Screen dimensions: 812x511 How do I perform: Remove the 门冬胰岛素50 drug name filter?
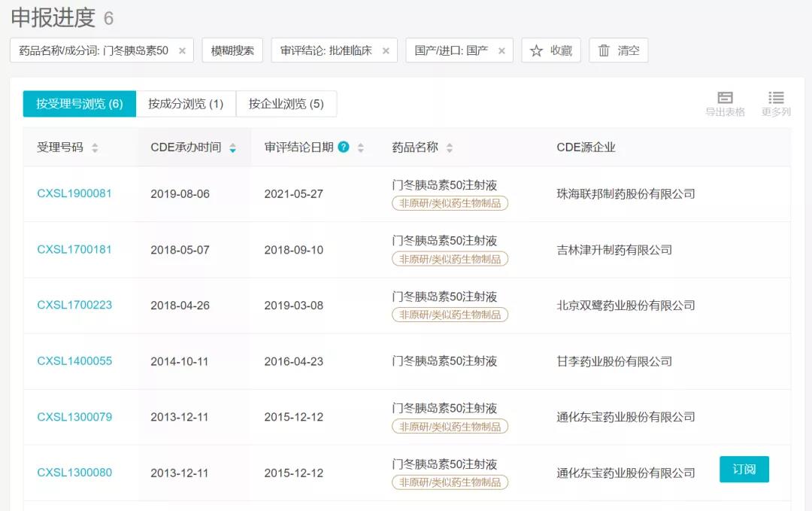(182, 50)
